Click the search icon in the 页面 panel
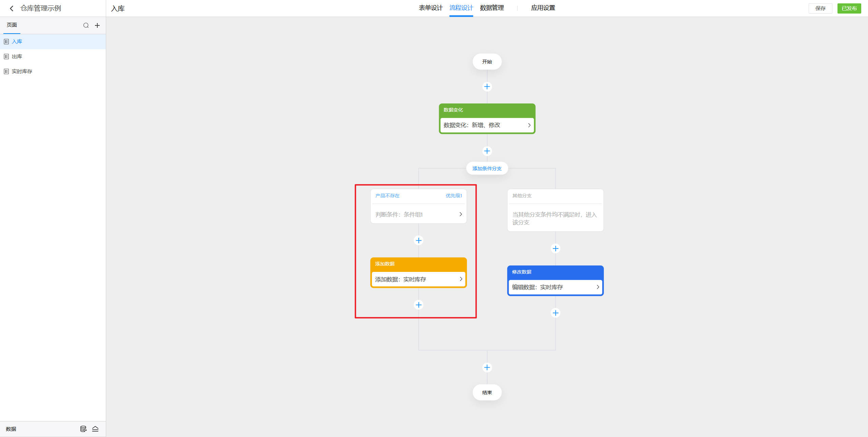The image size is (868, 437). [86, 25]
